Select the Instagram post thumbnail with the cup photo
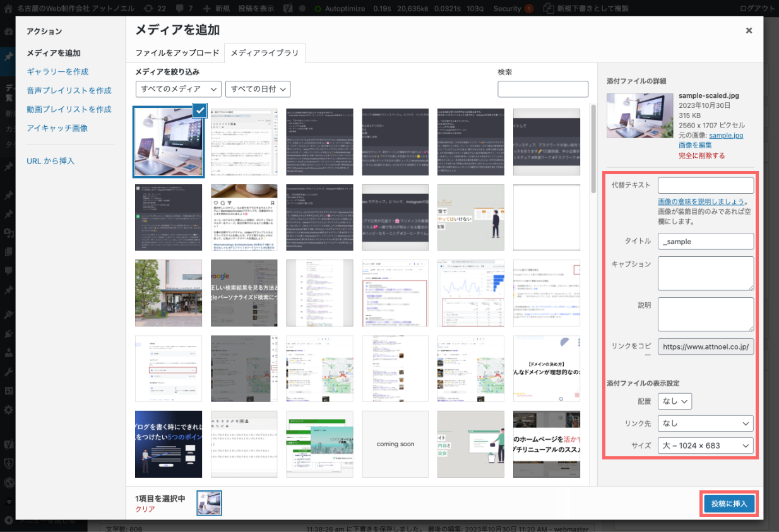779x532 pixels. point(244,218)
